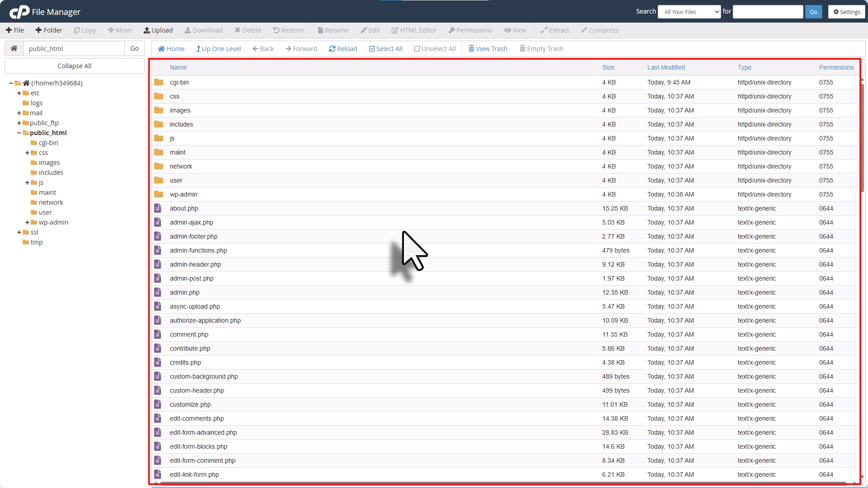Click the Edit pencil button
Screen dimensions: 868x488
370,30
